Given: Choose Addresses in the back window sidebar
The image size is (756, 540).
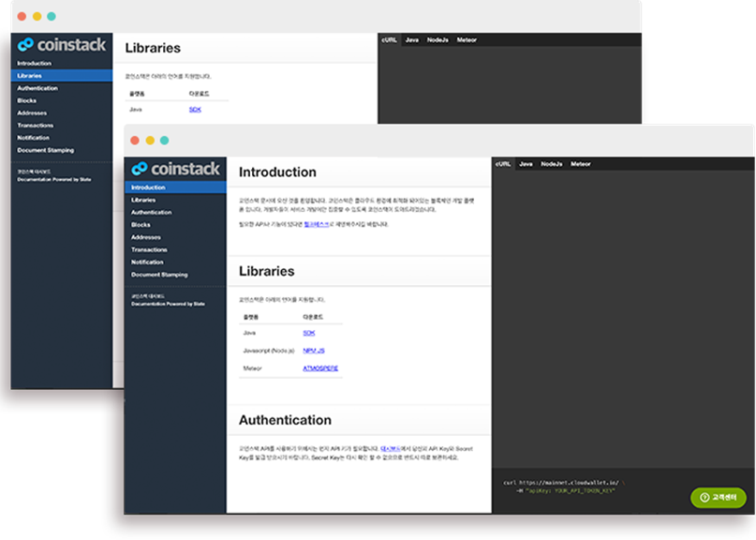Looking at the screenshot, I should [x=32, y=113].
